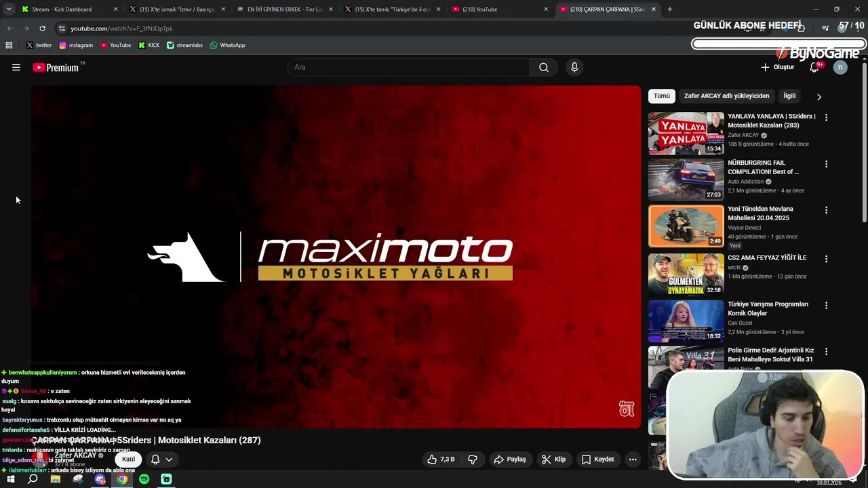The height and width of the screenshot is (488, 868).
Task: Open Windows taskbar search
Action: pos(33,479)
